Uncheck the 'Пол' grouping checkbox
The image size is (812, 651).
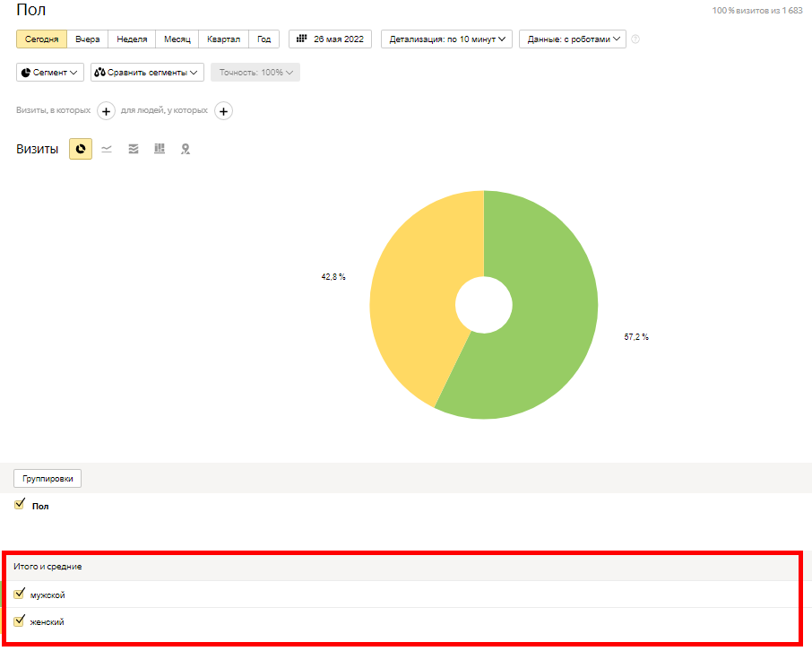pyautogui.click(x=20, y=506)
